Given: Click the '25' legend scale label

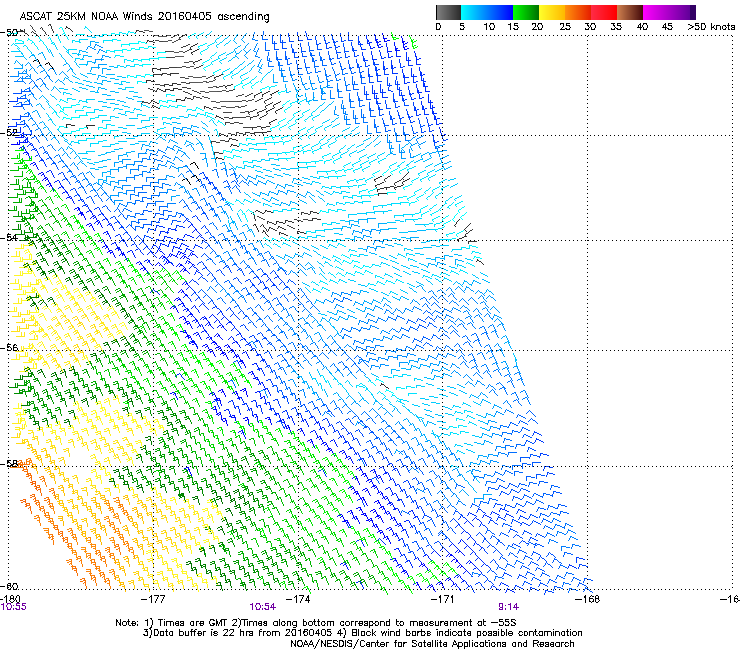Looking at the screenshot, I should tap(565, 27).
